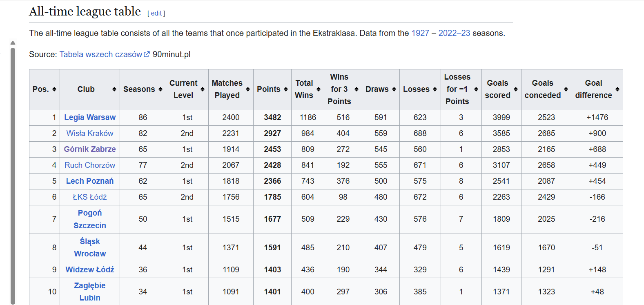Open the Lech Poznań club page
Viewport: 644px width, 305px height.
[90, 181]
